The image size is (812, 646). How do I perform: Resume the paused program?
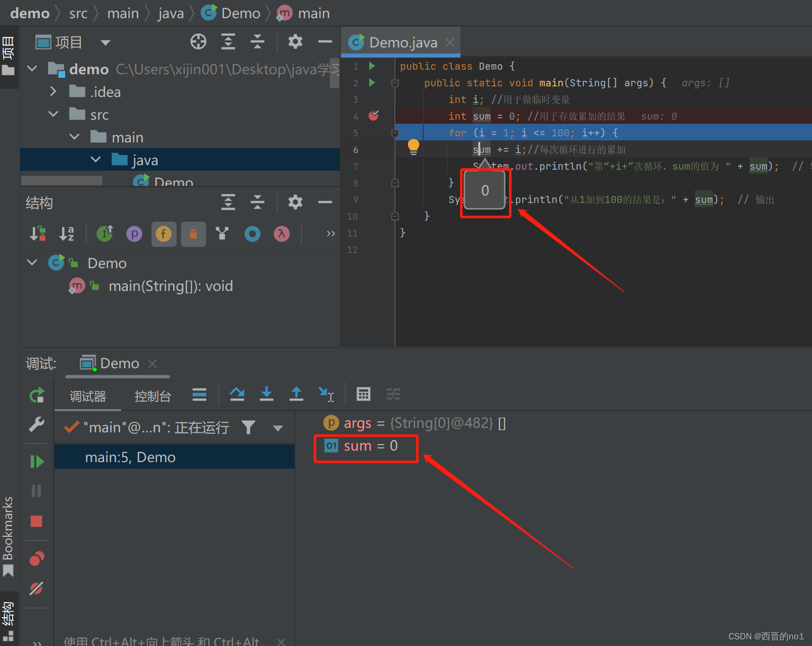pyautogui.click(x=37, y=461)
